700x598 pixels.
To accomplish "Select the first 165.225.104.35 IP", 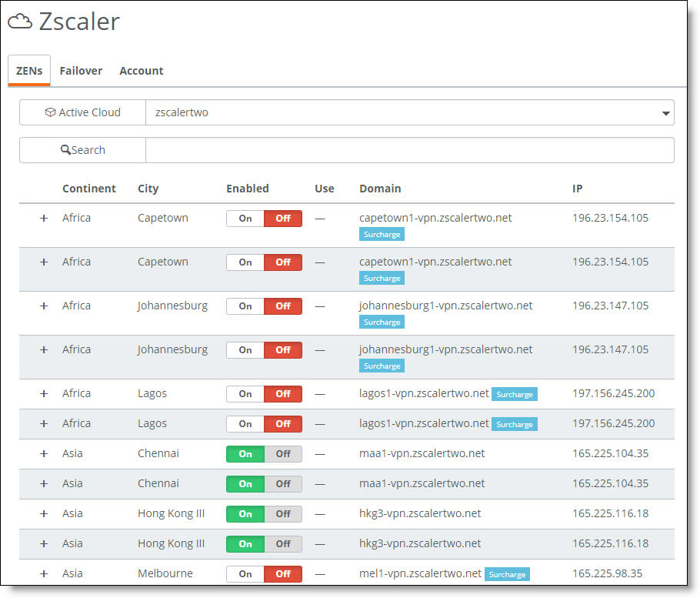I will [610, 454].
